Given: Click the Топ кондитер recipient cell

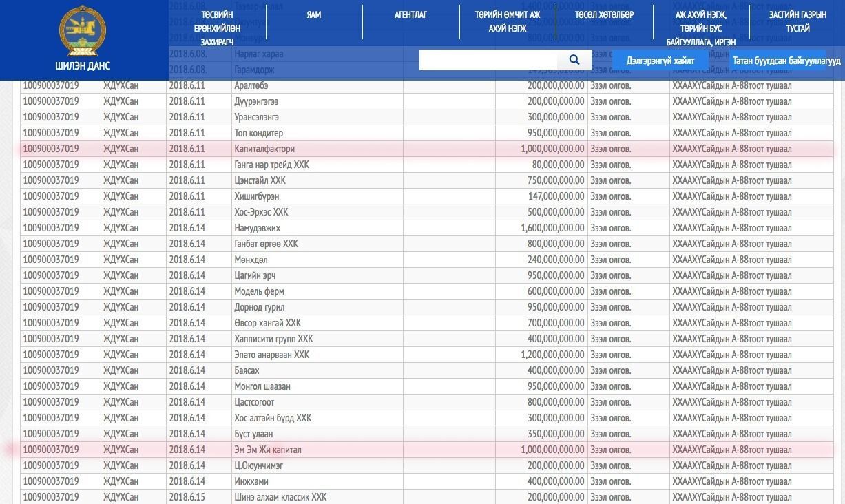Looking at the screenshot, I should click(x=317, y=133).
